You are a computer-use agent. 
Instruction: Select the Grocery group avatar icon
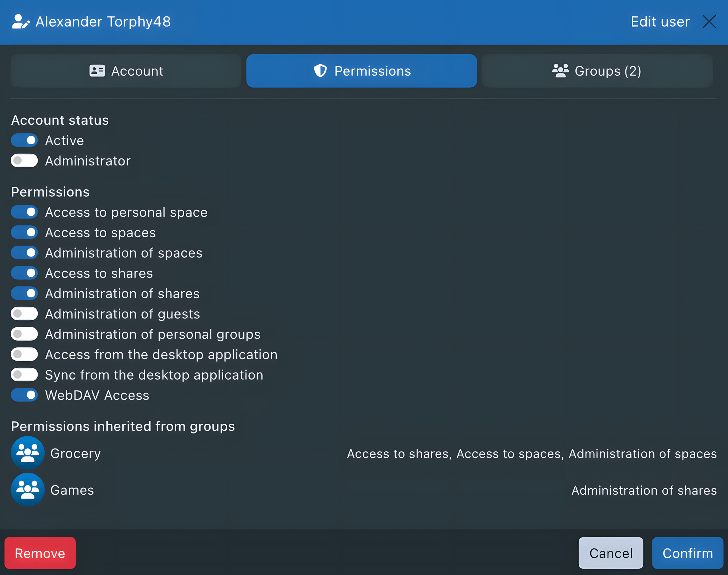[28, 453]
